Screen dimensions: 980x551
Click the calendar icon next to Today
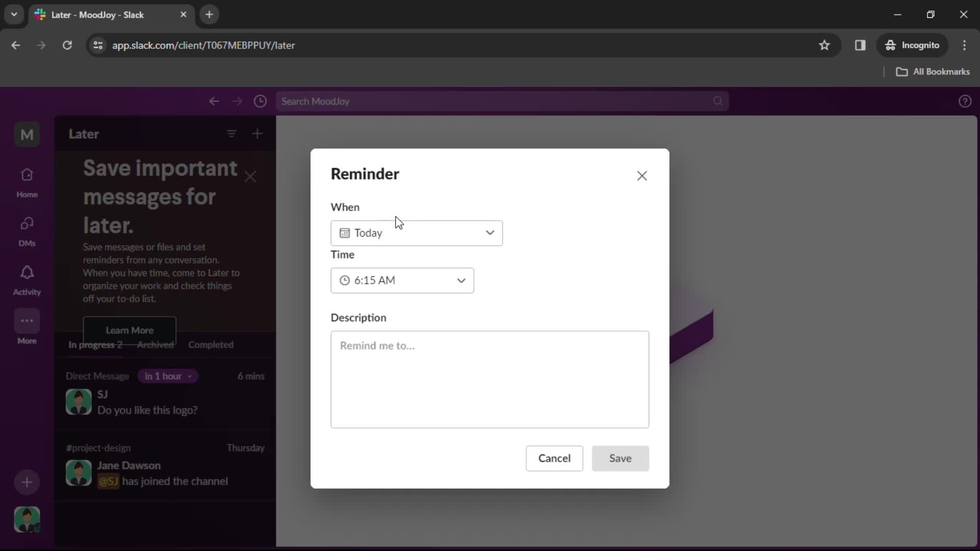(x=345, y=233)
